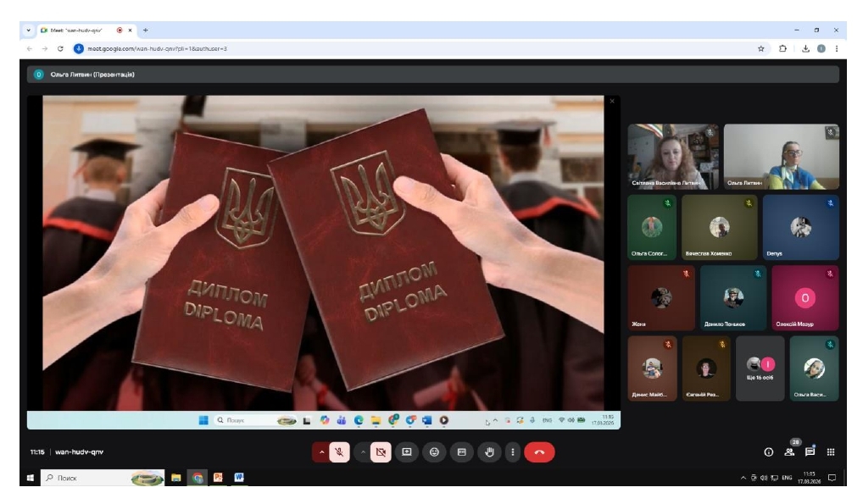
Task: Turn on the camera in Meet
Action: click(381, 452)
